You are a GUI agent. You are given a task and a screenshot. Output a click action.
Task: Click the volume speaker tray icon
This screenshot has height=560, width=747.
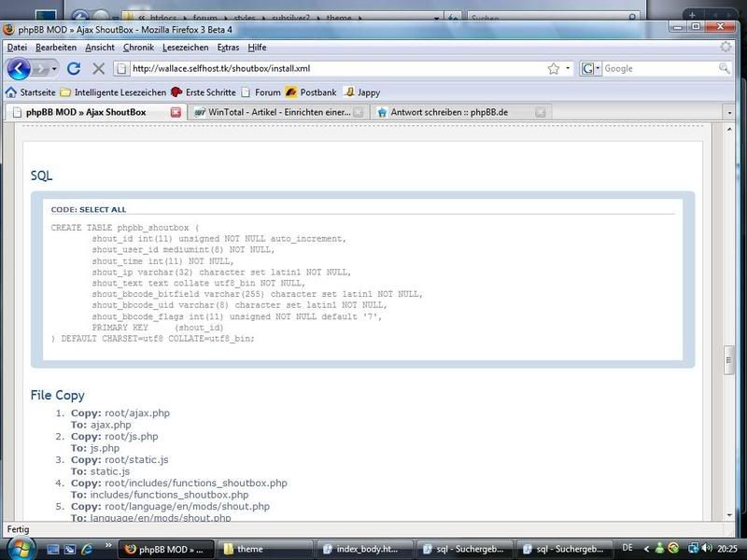[x=707, y=549]
